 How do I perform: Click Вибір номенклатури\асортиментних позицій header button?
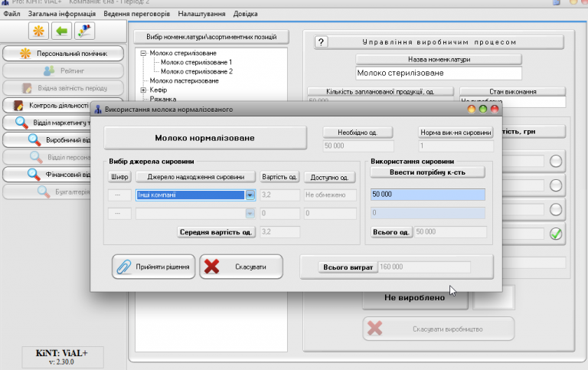point(211,37)
